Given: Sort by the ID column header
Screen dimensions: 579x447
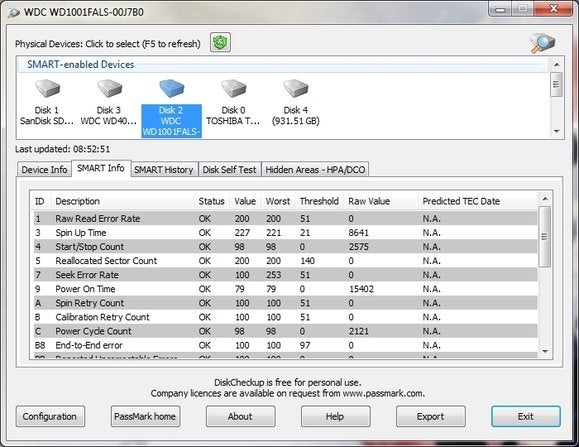Looking at the screenshot, I should click(x=40, y=201).
